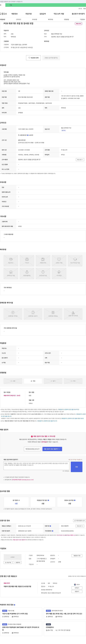Click 고용24 입사지원 불가능 button
Screen dimensions: 86x644
pyautogui.click(x=51, y=58)
